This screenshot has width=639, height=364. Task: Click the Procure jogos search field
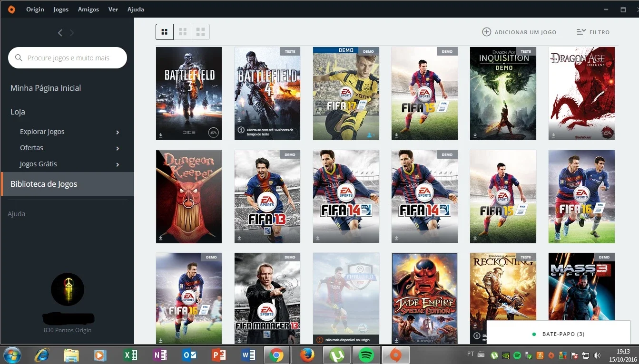tap(68, 58)
